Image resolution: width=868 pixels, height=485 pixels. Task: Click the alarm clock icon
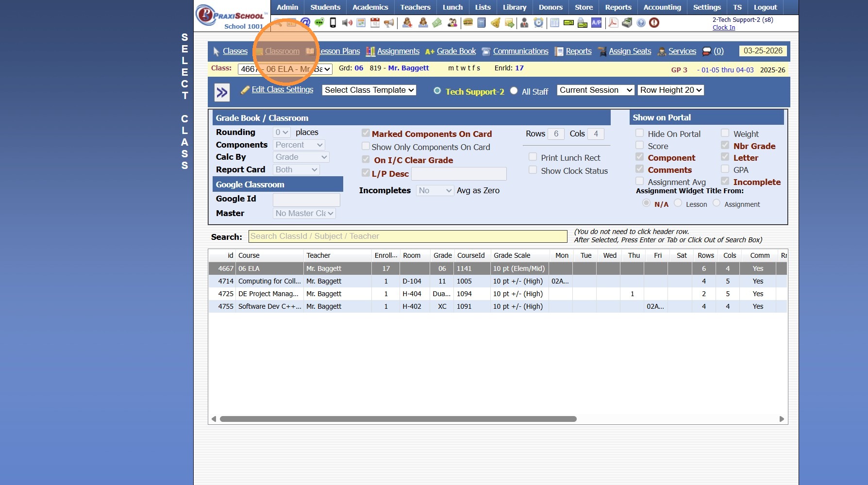point(538,22)
